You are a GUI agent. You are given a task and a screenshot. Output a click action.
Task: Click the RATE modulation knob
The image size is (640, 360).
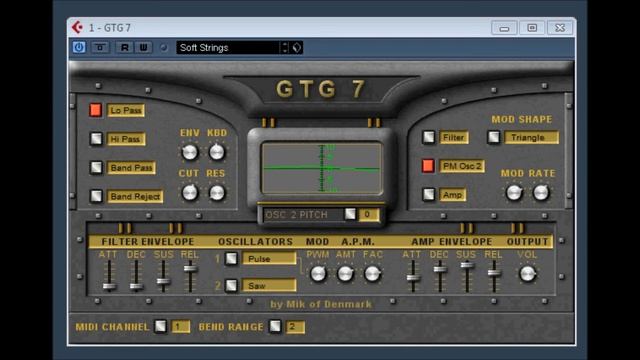point(541,193)
